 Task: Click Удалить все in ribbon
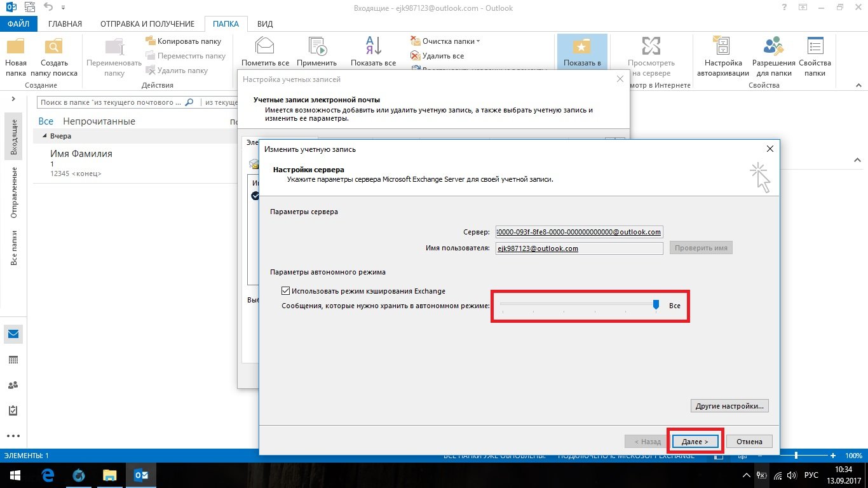click(437, 56)
